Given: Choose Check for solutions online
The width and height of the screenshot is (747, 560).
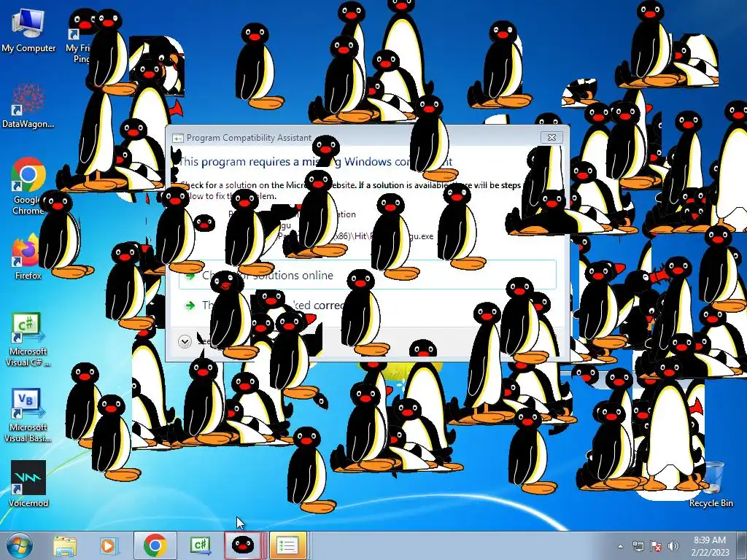Looking at the screenshot, I should click(x=368, y=275).
